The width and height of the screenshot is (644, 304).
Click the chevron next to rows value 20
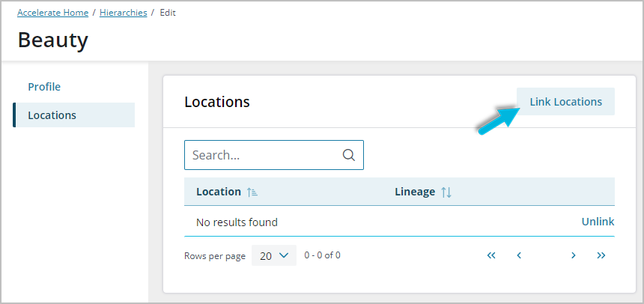coord(284,255)
